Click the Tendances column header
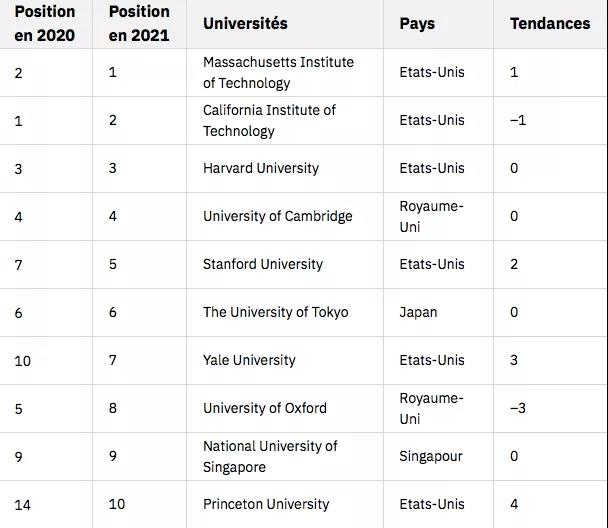The width and height of the screenshot is (608, 528). (550, 23)
